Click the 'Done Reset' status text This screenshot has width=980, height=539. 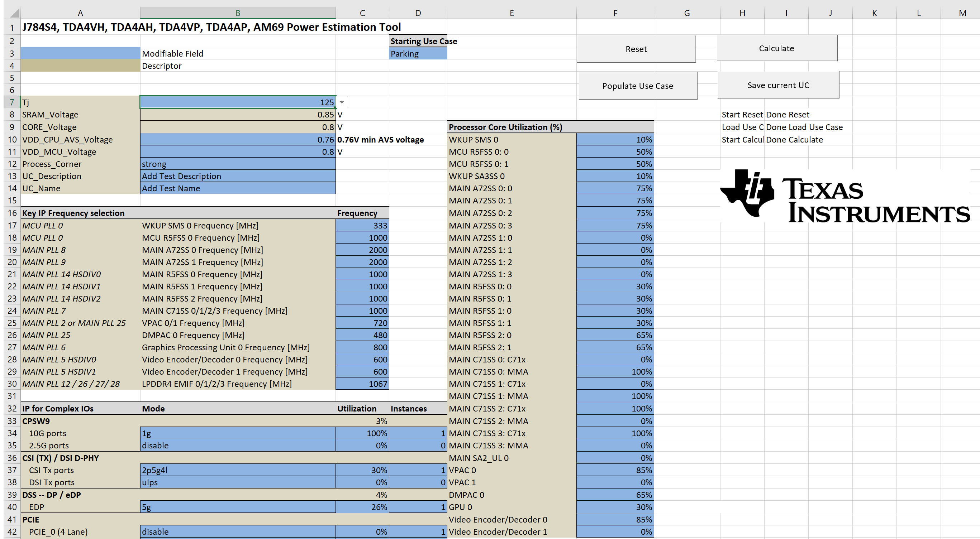point(788,114)
